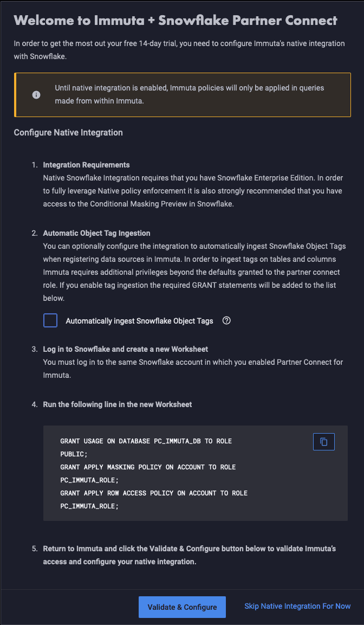Viewport: 364px width, 625px height.
Task: Click the step five Return to Immuta instruction
Action: [x=190, y=555]
